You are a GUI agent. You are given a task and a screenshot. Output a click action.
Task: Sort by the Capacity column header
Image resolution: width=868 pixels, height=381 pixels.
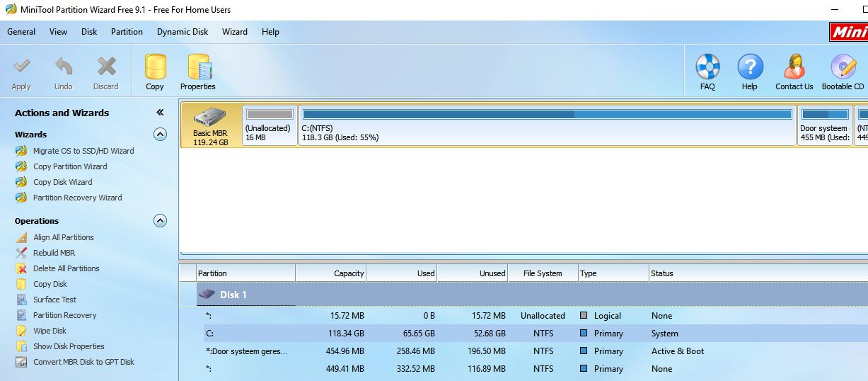[x=331, y=273]
